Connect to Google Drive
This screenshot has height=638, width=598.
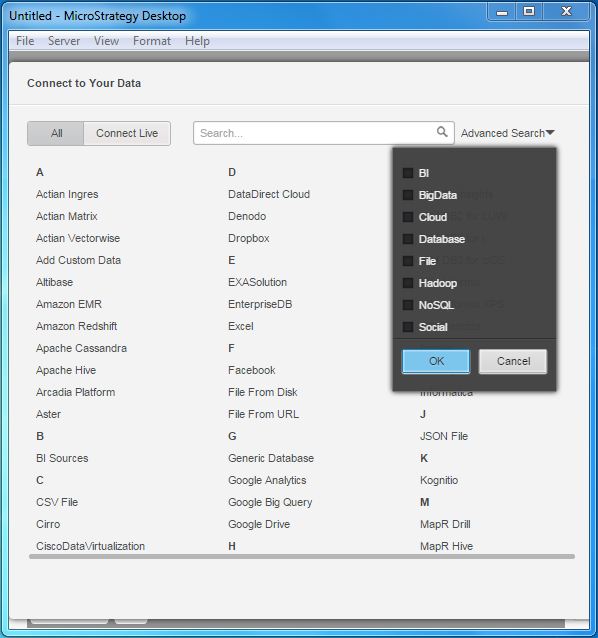(x=259, y=524)
